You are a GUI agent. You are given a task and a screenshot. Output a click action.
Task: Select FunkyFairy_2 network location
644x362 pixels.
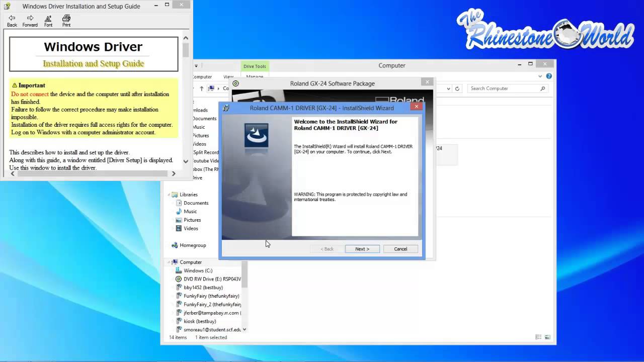click(212, 305)
